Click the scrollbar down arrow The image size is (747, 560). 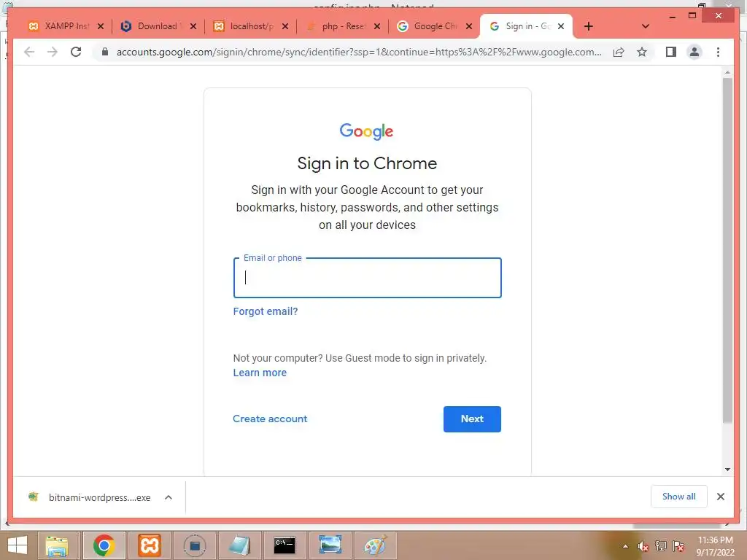point(727,470)
